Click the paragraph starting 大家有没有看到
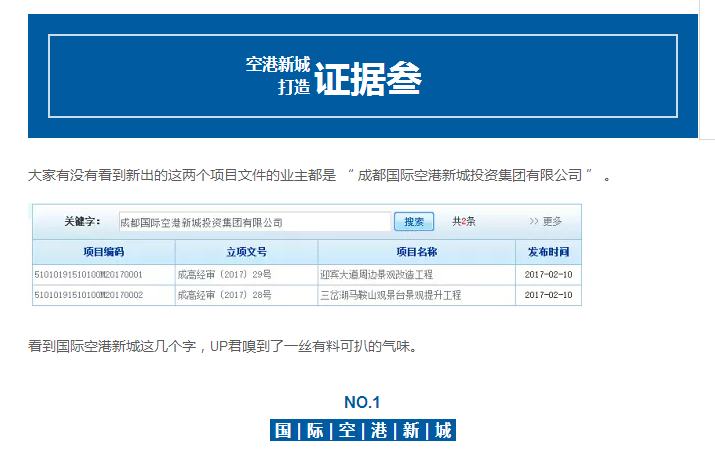715x457 pixels. click(319, 175)
